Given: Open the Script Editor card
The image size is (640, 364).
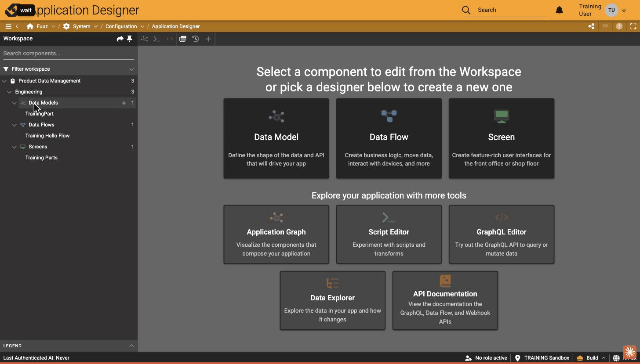Looking at the screenshot, I should 389,234.
